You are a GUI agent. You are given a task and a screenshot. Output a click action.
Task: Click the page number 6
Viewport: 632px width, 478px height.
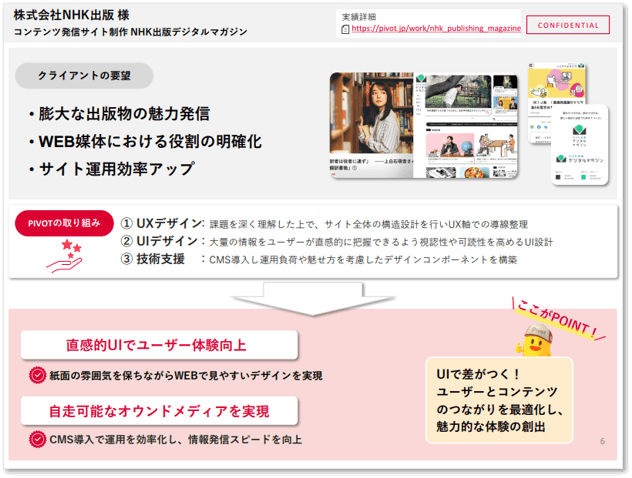pos(603,441)
